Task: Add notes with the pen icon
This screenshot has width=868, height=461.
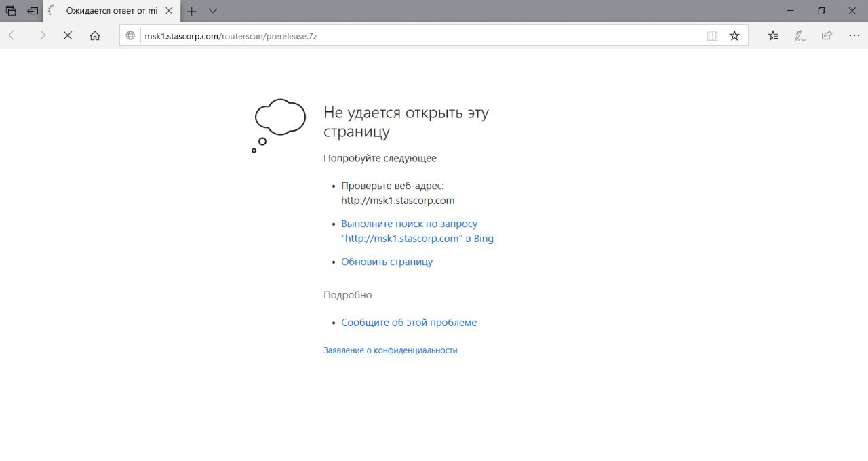Action: [x=800, y=35]
